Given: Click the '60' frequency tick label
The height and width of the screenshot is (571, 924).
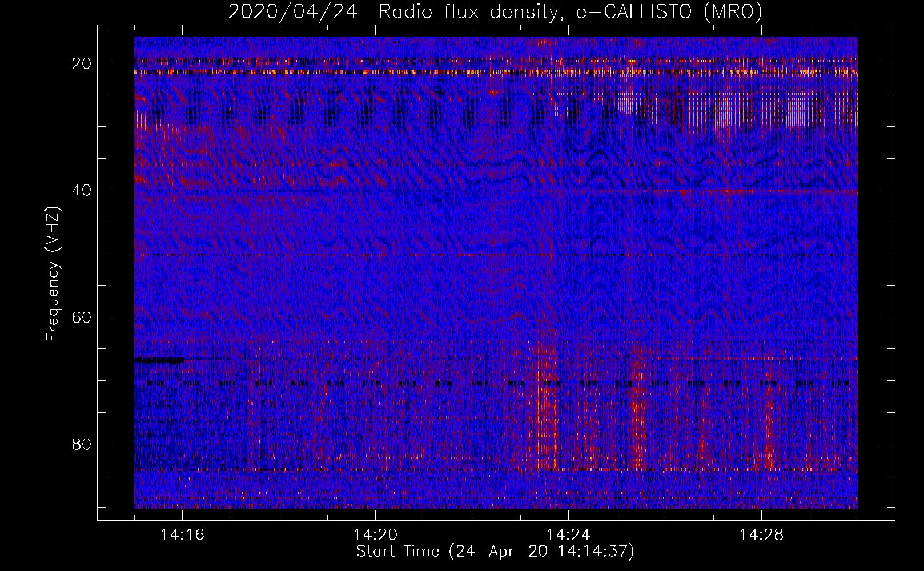Looking at the screenshot, I should pos(82,317).
